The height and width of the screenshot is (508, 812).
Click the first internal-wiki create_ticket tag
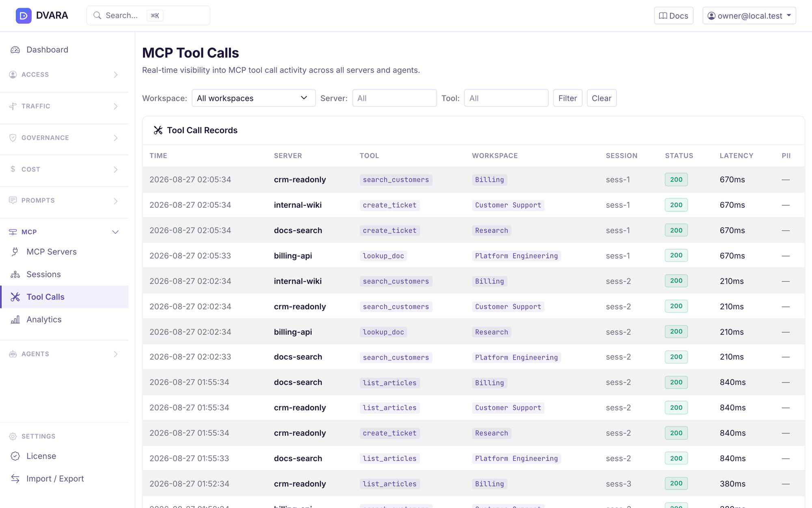390,205
